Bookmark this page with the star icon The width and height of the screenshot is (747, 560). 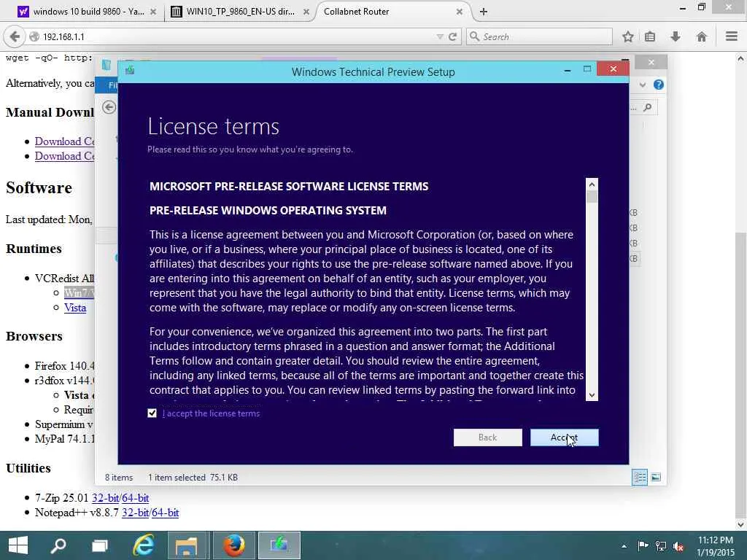[x=628, y=36]
